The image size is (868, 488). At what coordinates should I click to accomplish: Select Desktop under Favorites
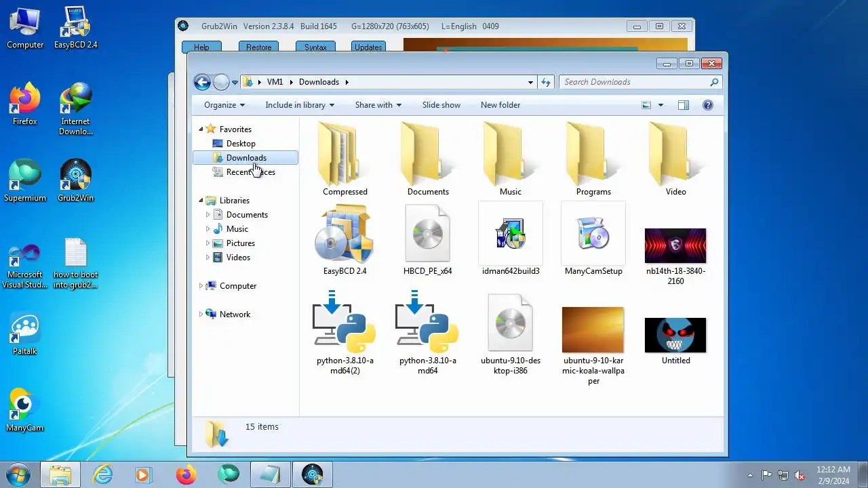click(x=241, y=144)
